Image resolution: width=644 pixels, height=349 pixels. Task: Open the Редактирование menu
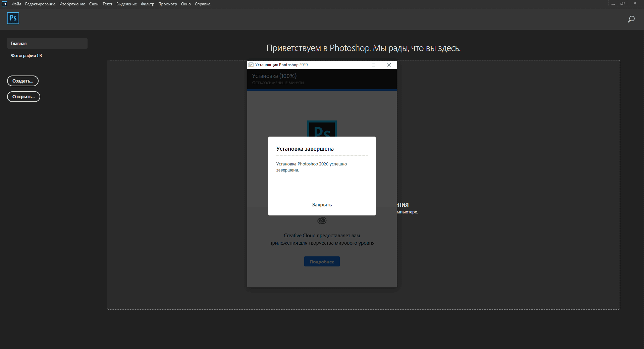click(x=40, y=4)
